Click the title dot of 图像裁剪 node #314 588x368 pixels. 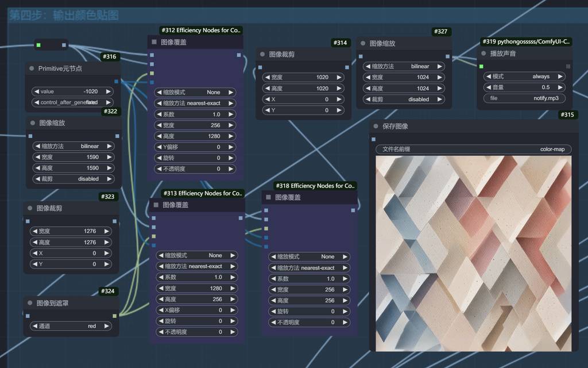pyautogui.click(x=262, y=54)
